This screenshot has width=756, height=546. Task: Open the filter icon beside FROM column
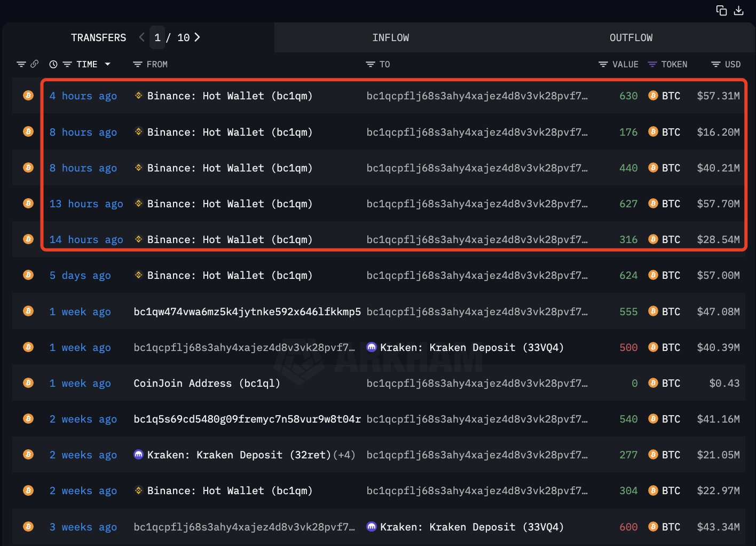coord(137,65)
